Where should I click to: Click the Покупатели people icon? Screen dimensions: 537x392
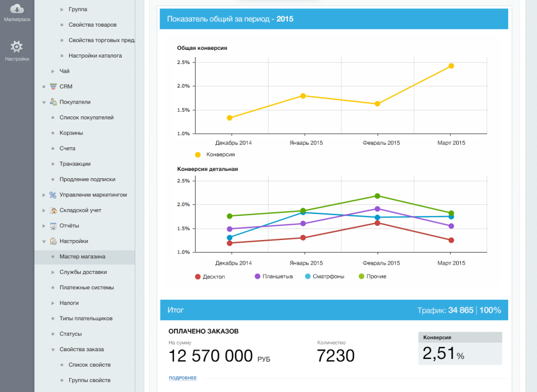(x=53, y=102)
